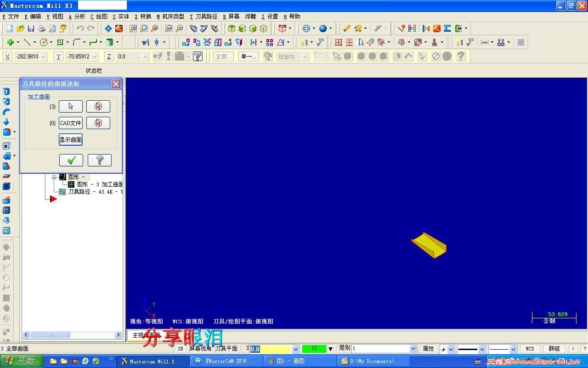Screen dimensions: 588x368
Task: Select the 刀具路径 - 43.4K tree item
Action: 95,191
